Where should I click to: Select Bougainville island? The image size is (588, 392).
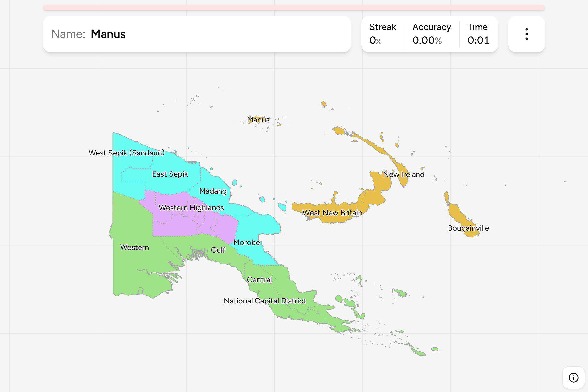click(x=468, y=228)
